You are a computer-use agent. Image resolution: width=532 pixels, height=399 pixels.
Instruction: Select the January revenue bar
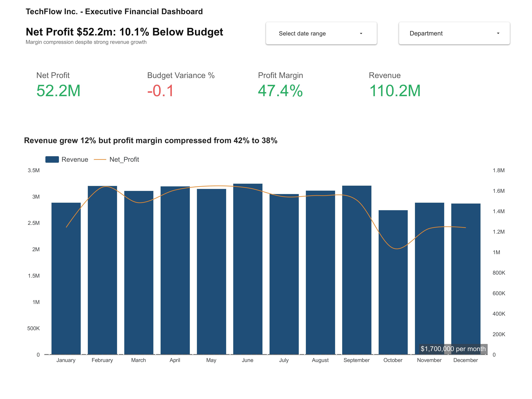click(66, 279)
